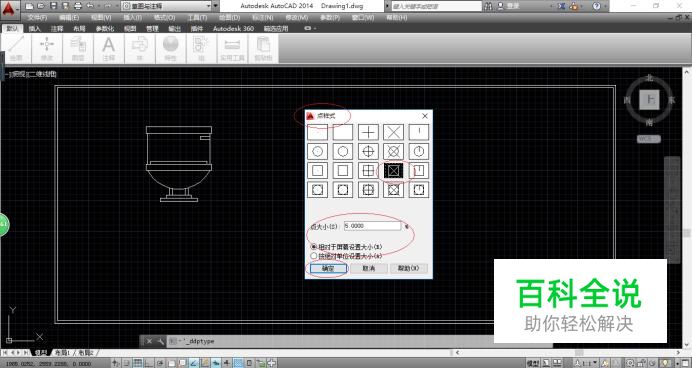Select empty square-and-circle point style
This screenshot has height=368, width=692.
(x=343, y=190)
